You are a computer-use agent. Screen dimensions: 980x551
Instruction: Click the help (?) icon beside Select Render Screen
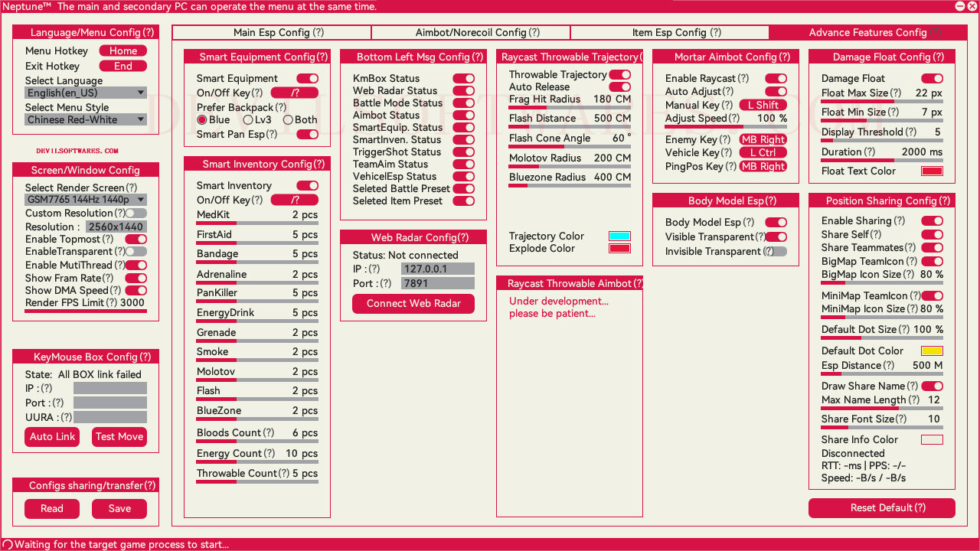(132, 188)
